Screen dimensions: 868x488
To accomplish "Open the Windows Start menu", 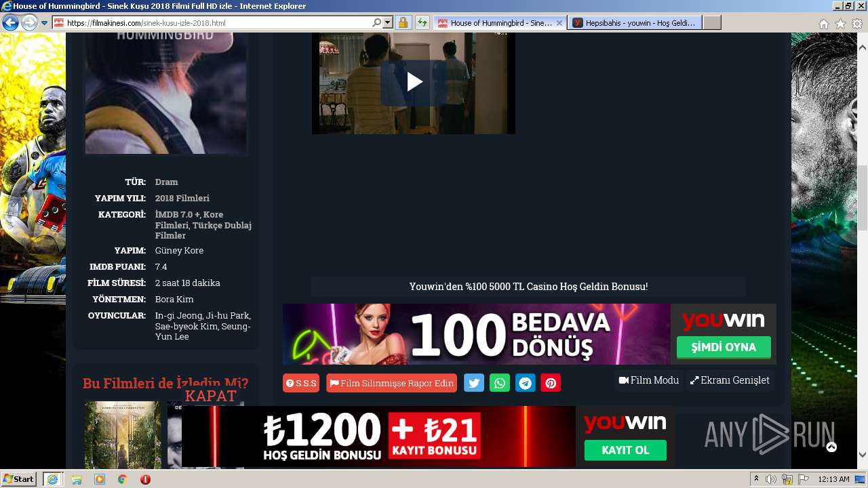I will (19, 479).
